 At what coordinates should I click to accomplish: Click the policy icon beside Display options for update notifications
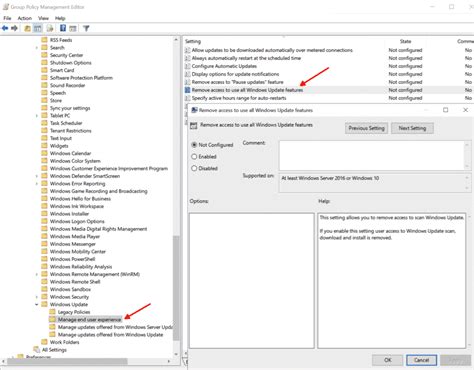[x=188, y=74]
